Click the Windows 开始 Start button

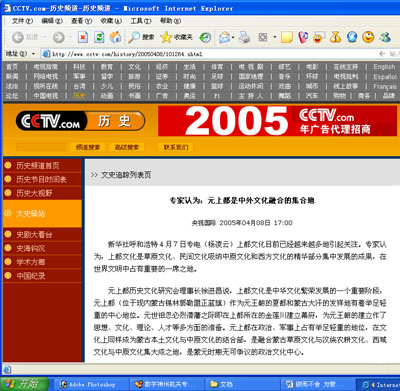point(24,384)
